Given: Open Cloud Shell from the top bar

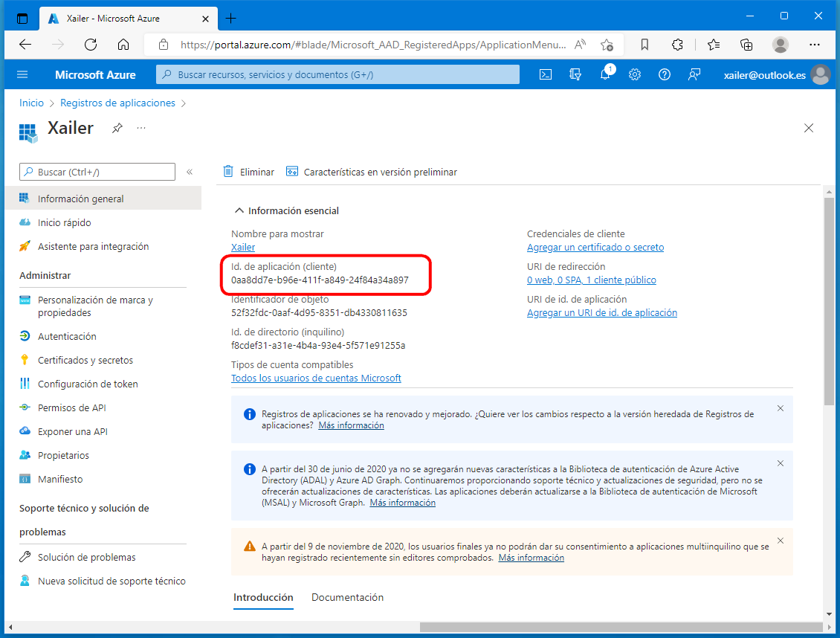Looking at the screenshot, I should click(546, 74).
